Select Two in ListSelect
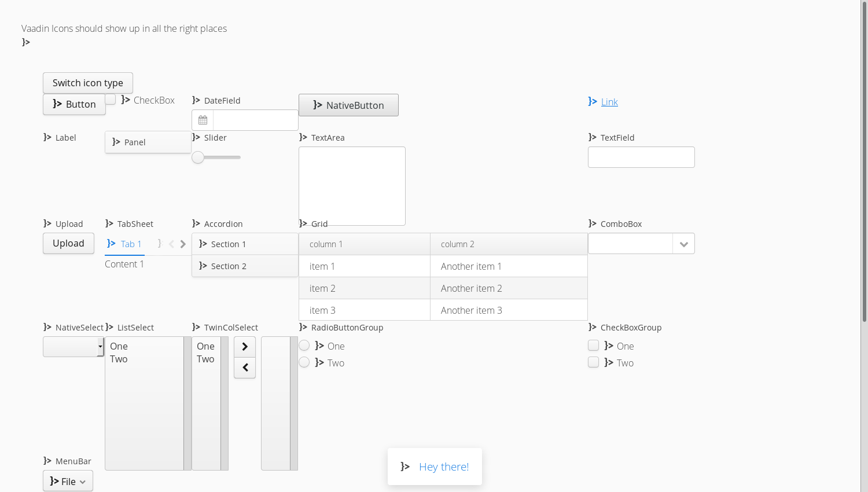This screenshot has height=492, width=868. click(144, 359)
